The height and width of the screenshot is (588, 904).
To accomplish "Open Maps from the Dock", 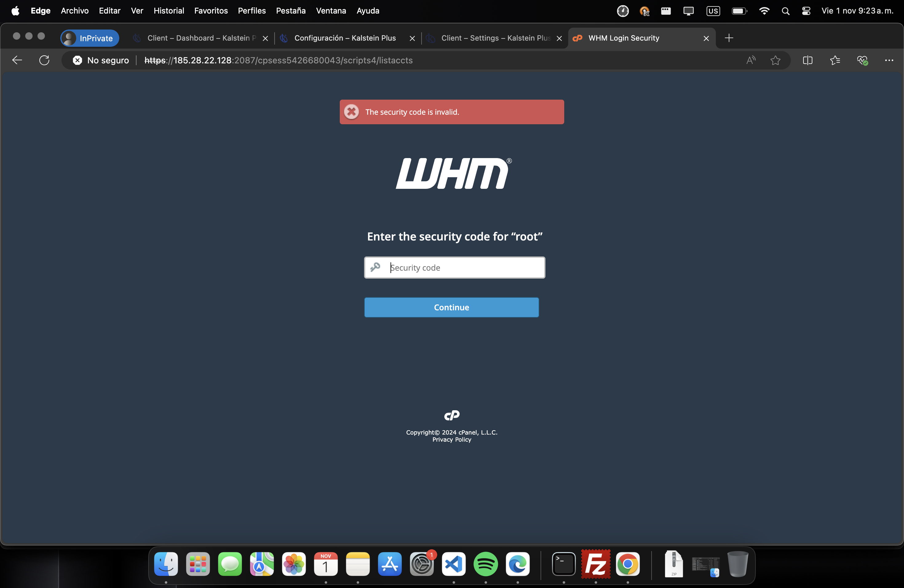I will (x=262, y=564).
